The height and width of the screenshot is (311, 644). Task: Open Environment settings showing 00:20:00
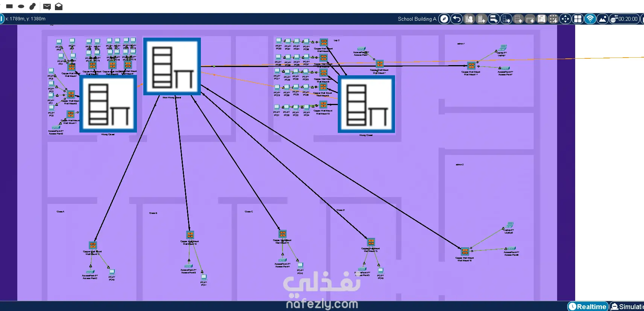point(624,19)
